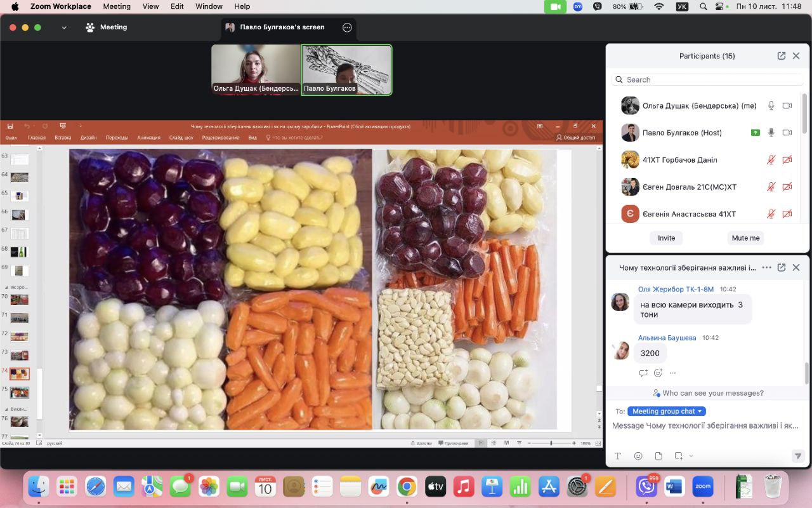The width and height of the screenshot is (812, 508).
Task: Open screen share options ellipsis
Action: [x=347, y=27]
